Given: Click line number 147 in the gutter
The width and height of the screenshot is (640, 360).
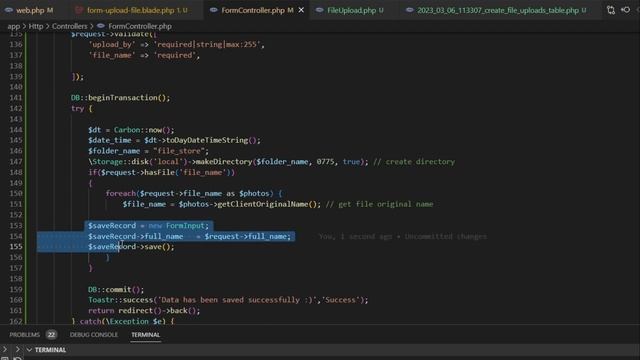Looking at the screenshot, I should [x=16, y=162].
